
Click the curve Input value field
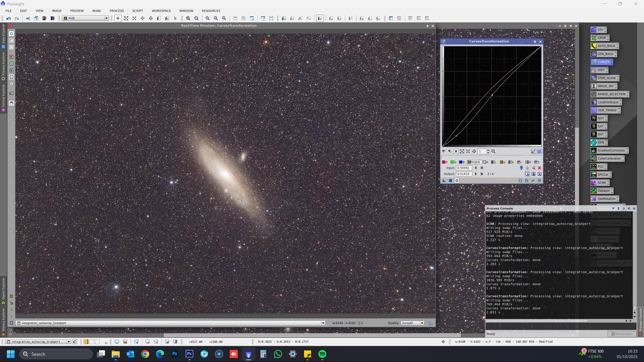click(x=464, y=168)
